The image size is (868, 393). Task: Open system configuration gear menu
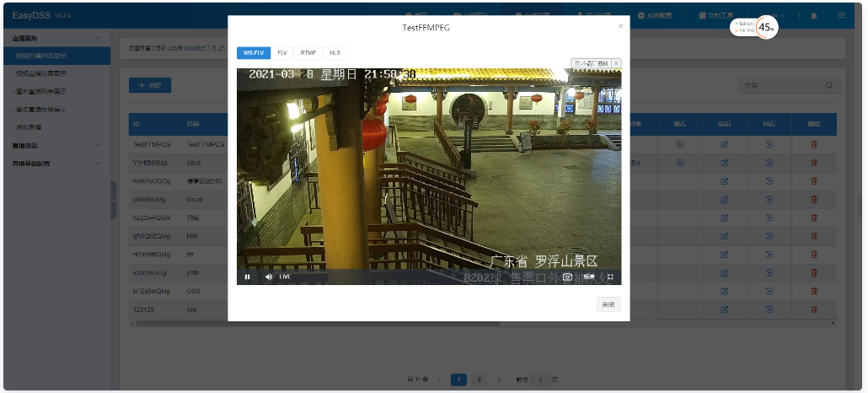pyautogui.click(x=655, y=15)
